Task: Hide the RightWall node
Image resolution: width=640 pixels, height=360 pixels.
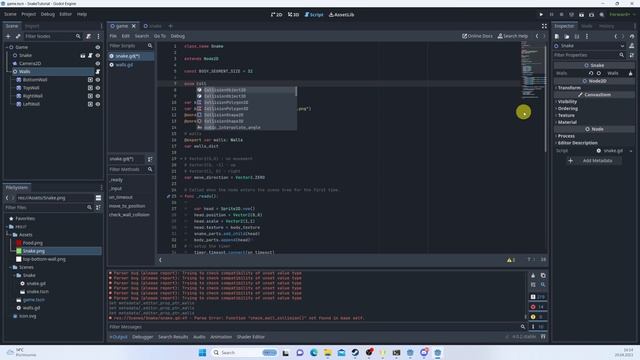Action: click(x=98, y=96)
